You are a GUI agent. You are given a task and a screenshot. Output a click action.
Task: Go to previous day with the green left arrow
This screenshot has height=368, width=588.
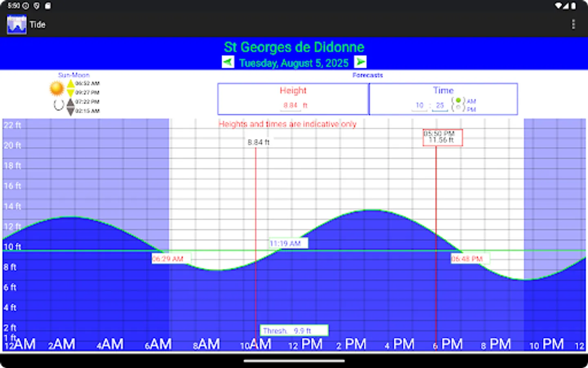tap(228, 62)
